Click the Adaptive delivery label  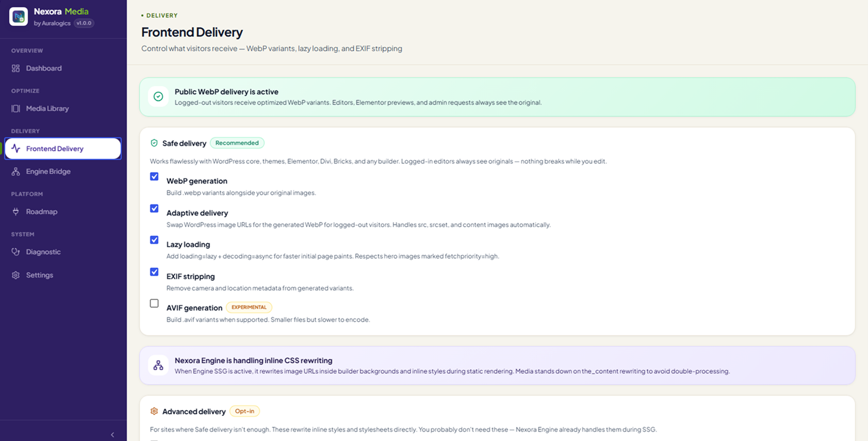pos(197,213)
